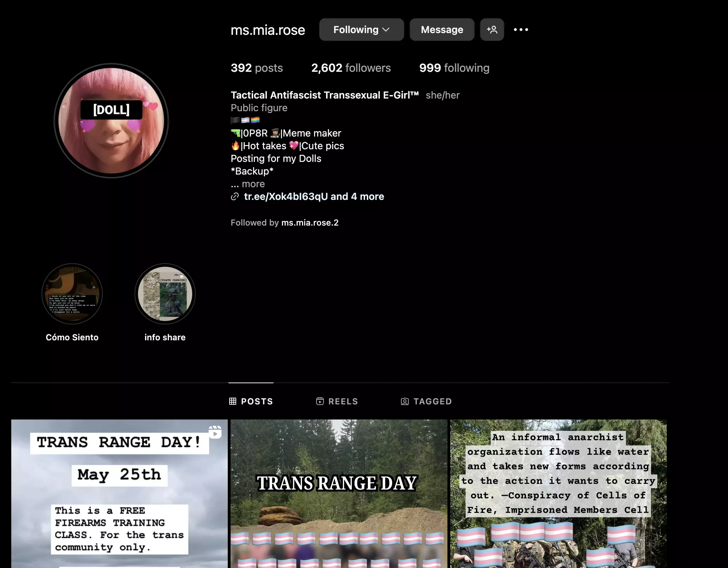Expand the bio with 'more'
728x568 pixels.
[253, 184]
